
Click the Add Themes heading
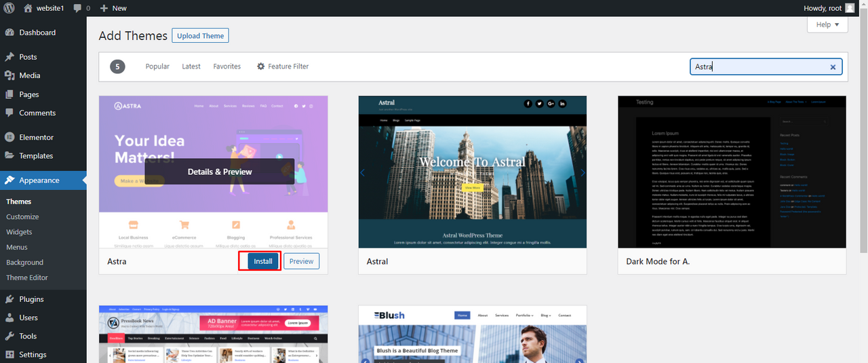[x=133, y=36]
